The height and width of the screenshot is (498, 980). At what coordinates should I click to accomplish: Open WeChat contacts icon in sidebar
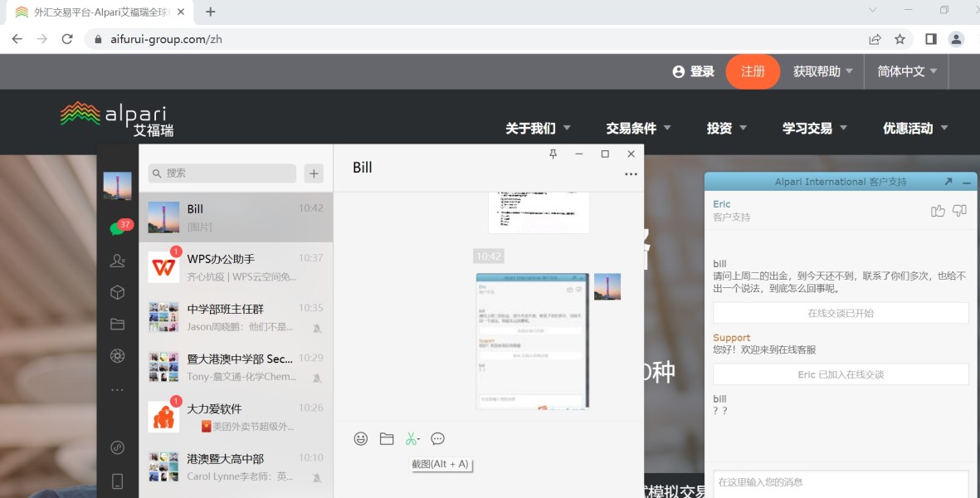click(118, 261)
